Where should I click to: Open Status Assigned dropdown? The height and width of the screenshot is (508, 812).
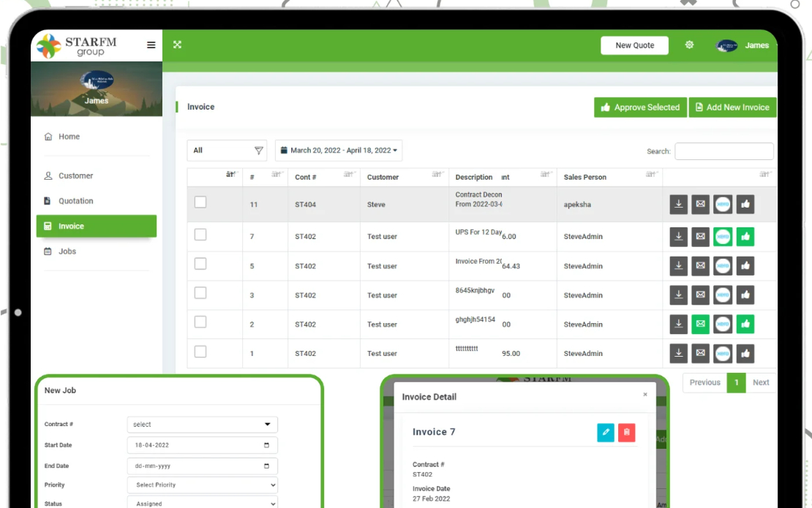tap(203, 504)
